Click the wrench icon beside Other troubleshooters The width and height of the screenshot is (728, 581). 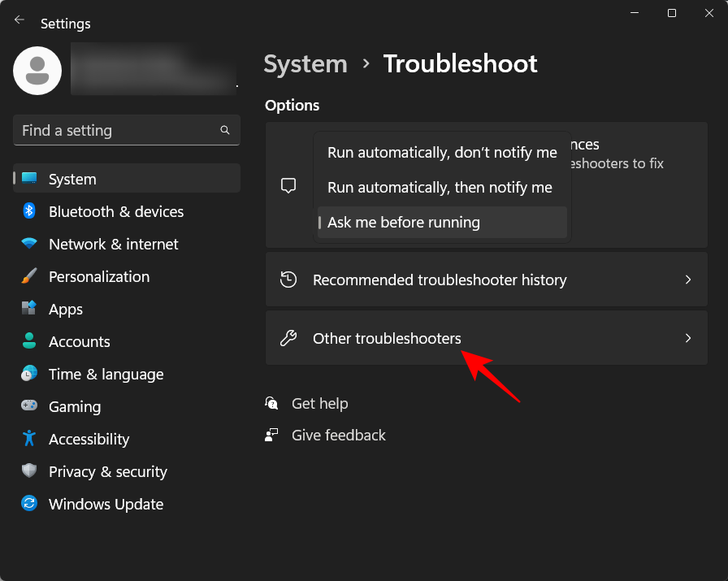(x=288, y=337)
